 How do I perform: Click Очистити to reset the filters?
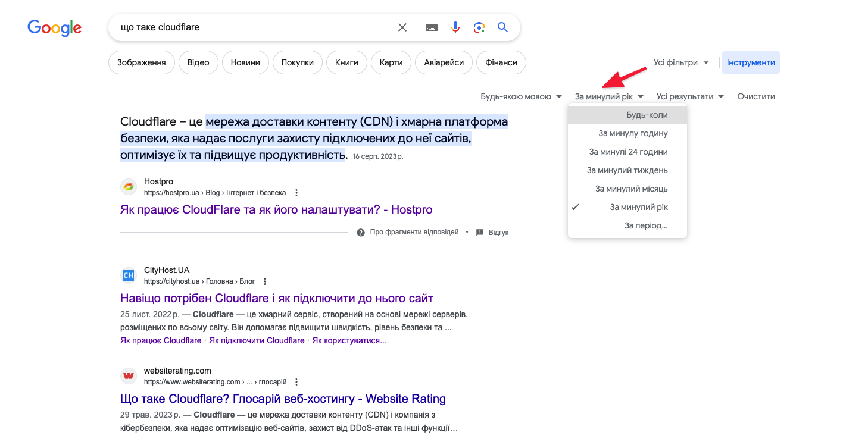pyautogui.click(x=756, y=96)
